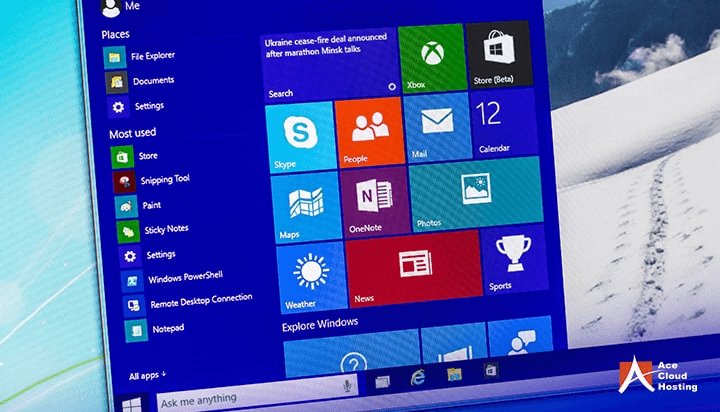Open the Skype tile
Image resolution: width=720 pixels, height=412 pixels.
(299, 134)
